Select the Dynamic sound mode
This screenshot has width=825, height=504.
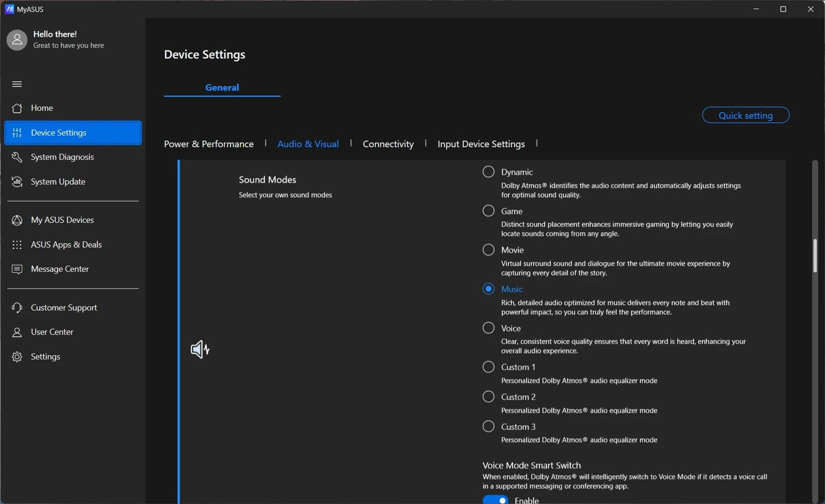click(489, 172)
